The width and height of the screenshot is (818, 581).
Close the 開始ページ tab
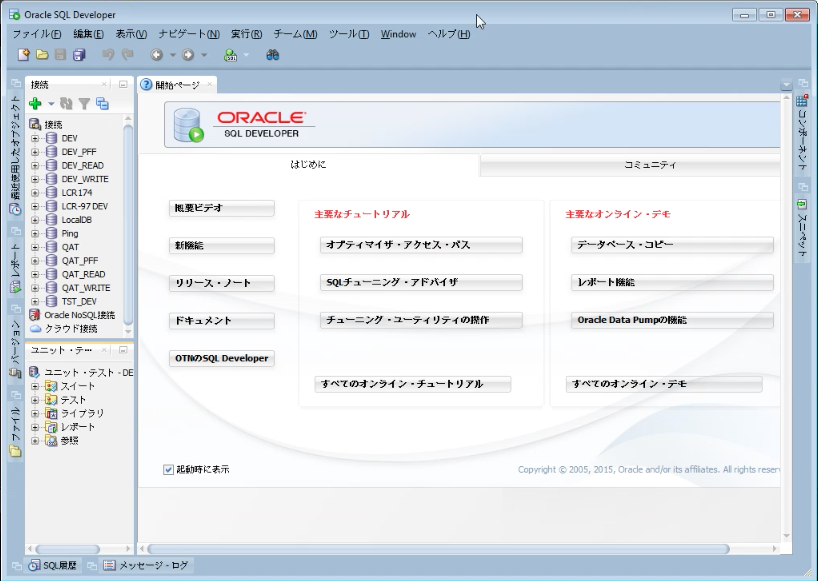(210, 84)
